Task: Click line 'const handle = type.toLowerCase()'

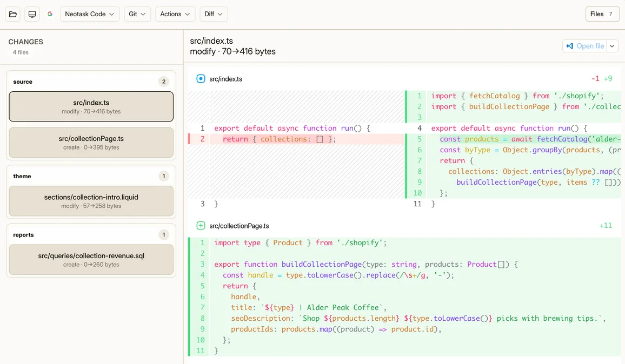Action: pyautogui.click(x=404, y=275)
